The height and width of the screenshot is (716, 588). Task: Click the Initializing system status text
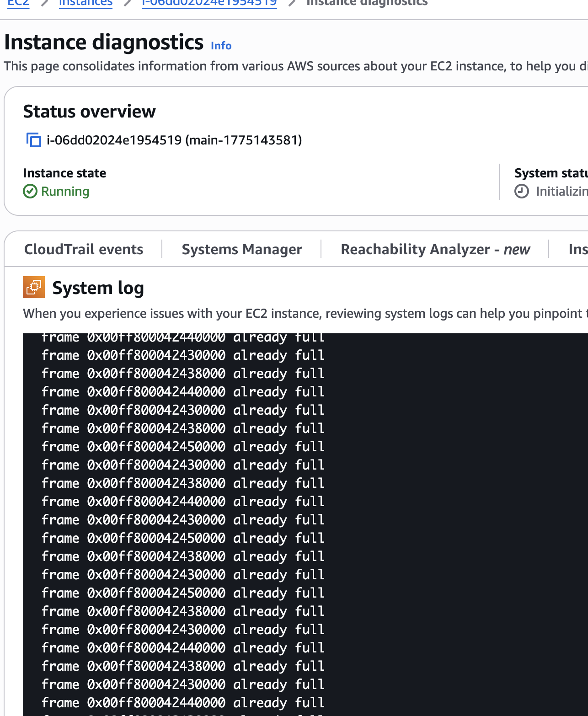561,191
